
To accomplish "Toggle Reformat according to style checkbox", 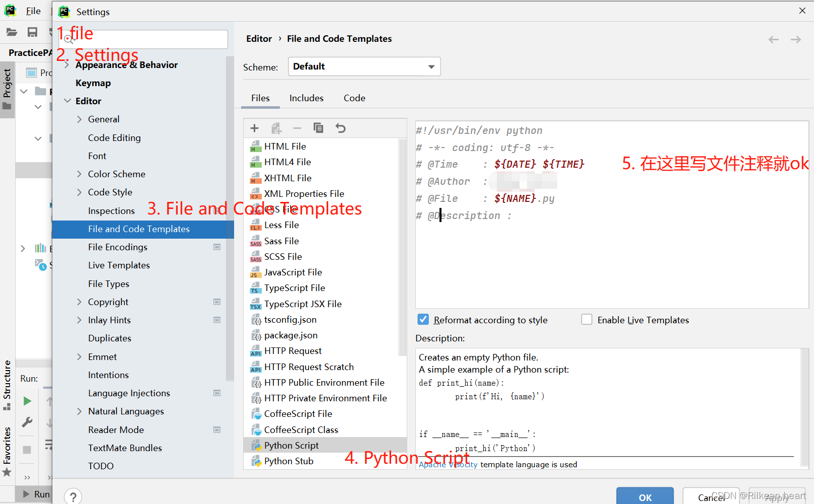I will point(423,320).
